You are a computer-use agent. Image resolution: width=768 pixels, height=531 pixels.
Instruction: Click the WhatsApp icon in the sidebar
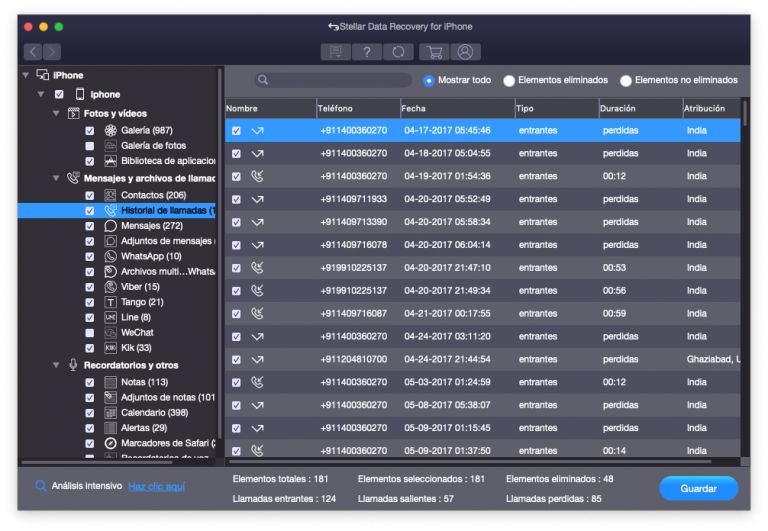coord(111,256)
